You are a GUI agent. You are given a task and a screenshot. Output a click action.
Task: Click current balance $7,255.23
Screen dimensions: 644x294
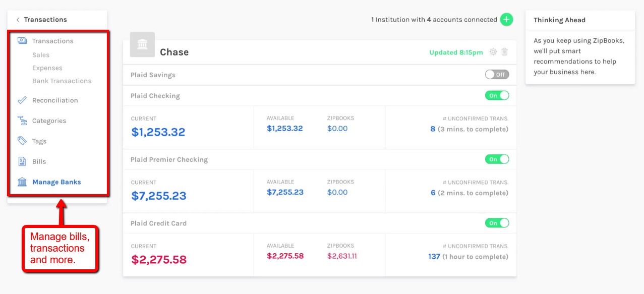tap(159, 196)
